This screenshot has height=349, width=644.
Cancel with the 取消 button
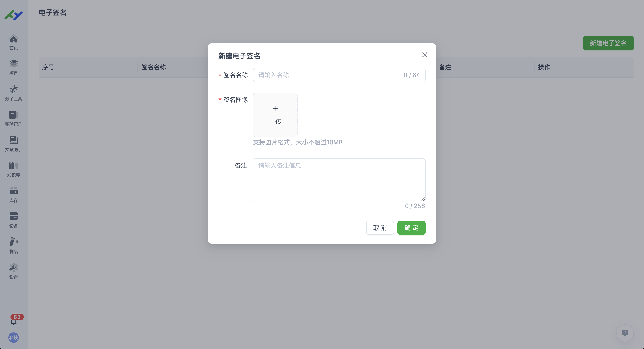pyautogui.click(x=380, y=228)
